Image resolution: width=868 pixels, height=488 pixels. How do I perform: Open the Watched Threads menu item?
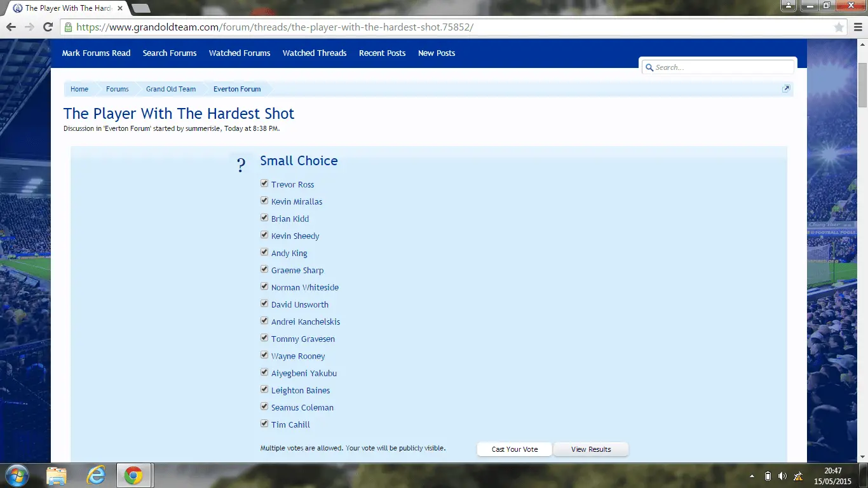(315, 53)
